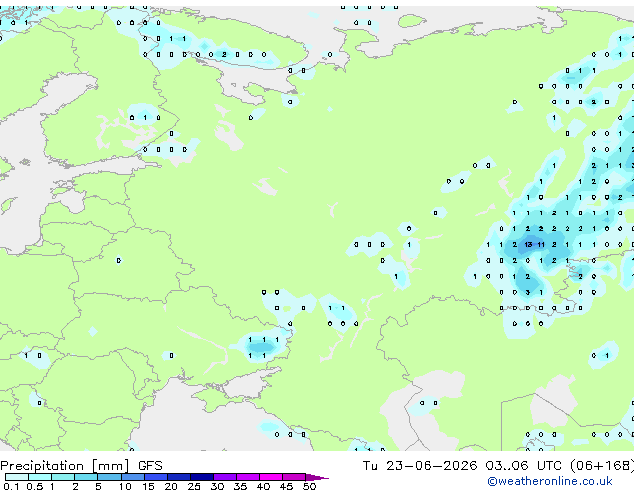634x490 pixels.
Task: Click the '50' legend scale label
Action: tap(309, 486)
